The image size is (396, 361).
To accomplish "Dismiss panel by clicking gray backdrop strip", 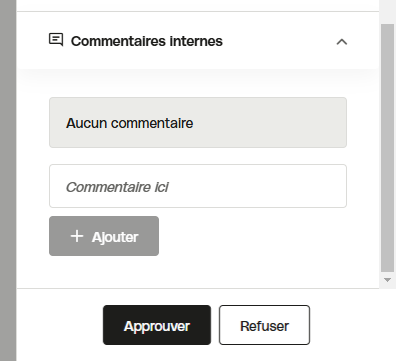I will click(x=8, y=180).
